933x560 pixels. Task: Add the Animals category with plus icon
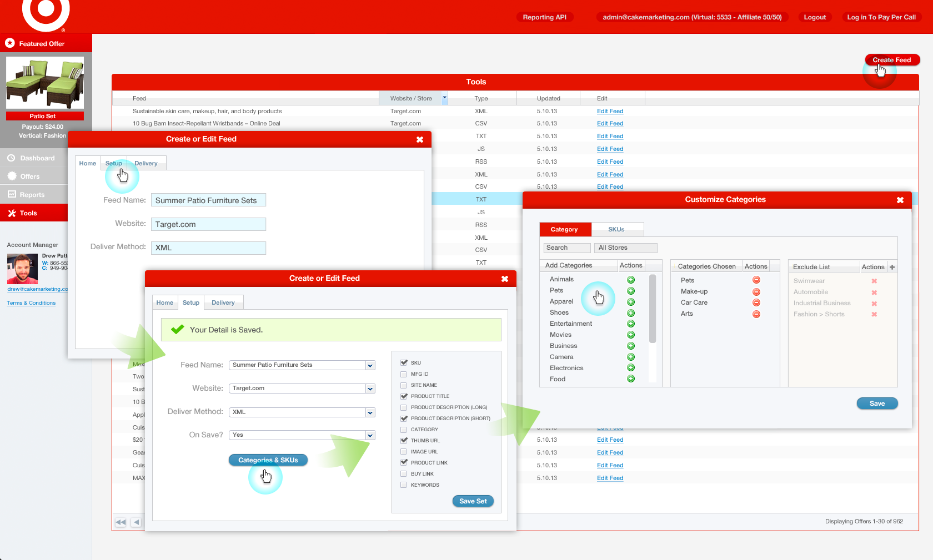(631, 280)
